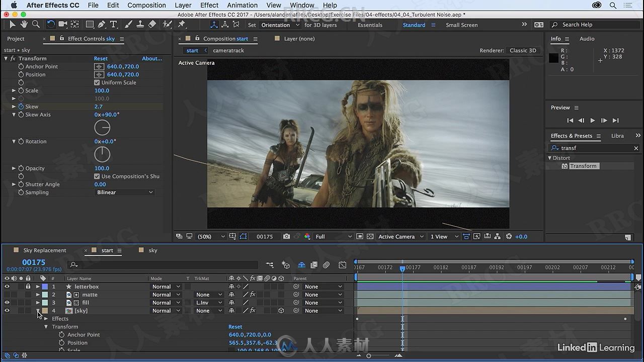Screen dimensions: 644x362
Task: Switch to the Audio panel tab
Action: coord(587,39)
